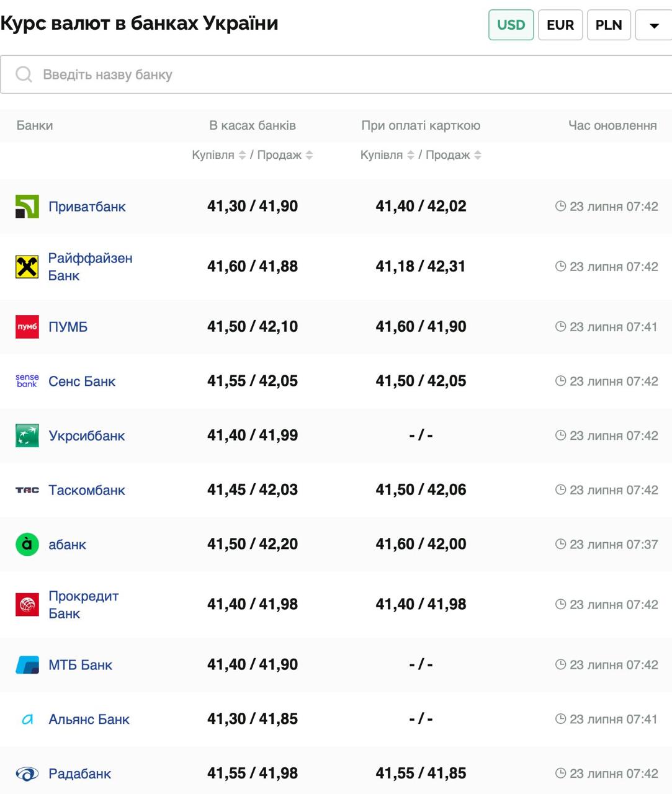Sort by card payment Продаж rate
Image resolution: width=672 pixels, height=794 pixels.
click(x=477, y=155)
